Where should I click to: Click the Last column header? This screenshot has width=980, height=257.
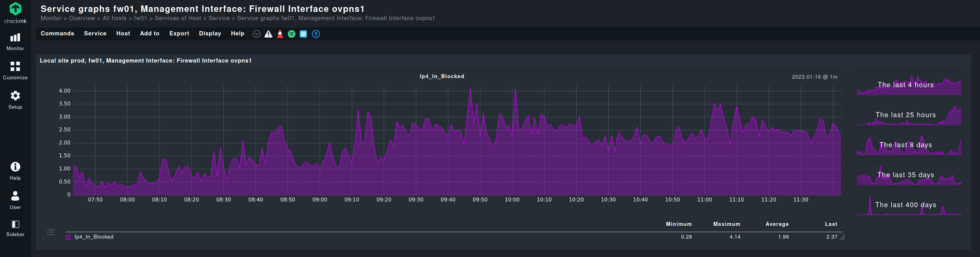point(831,224)
